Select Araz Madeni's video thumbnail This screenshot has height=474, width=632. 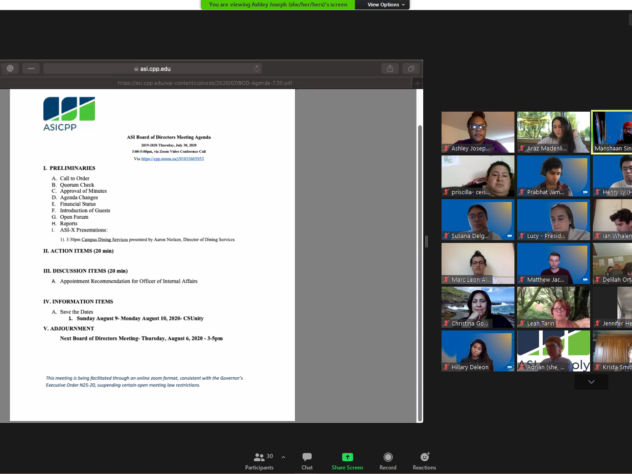tap(553, 133)
